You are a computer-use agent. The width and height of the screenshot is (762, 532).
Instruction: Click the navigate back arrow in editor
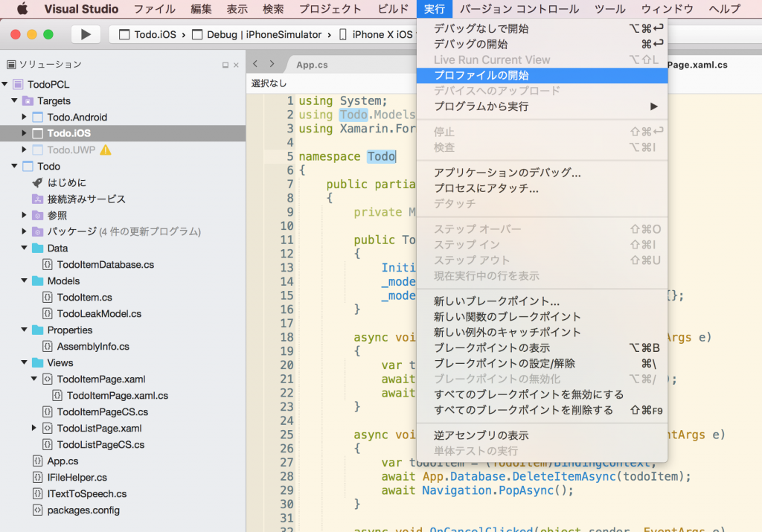point(255,64)
